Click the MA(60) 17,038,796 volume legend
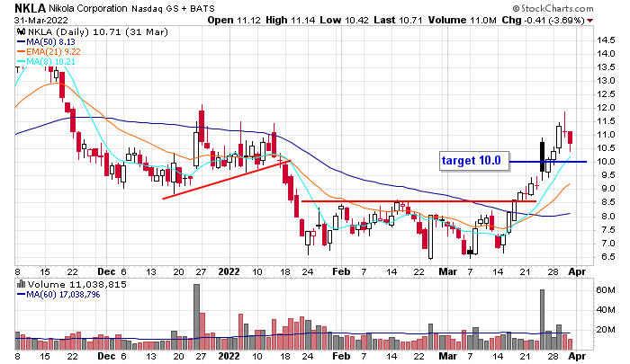This screenshot has height=364, width=630. (58, 295)
